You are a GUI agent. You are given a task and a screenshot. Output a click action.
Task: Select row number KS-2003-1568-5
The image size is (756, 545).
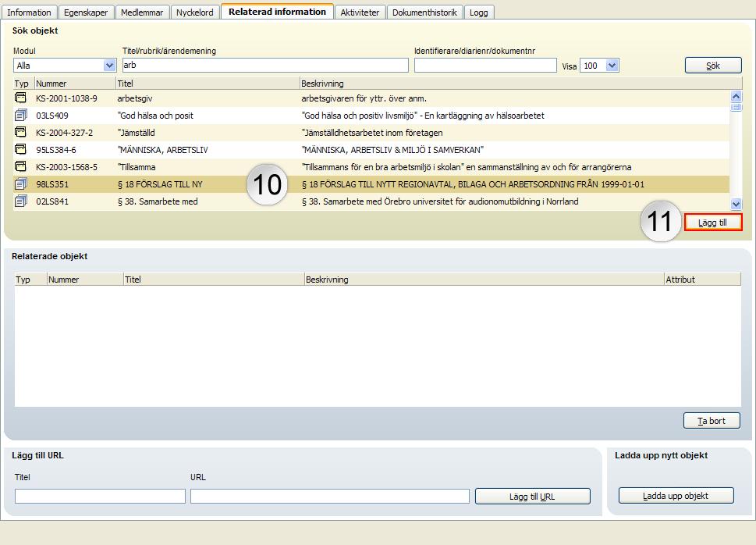click(66, 167)
